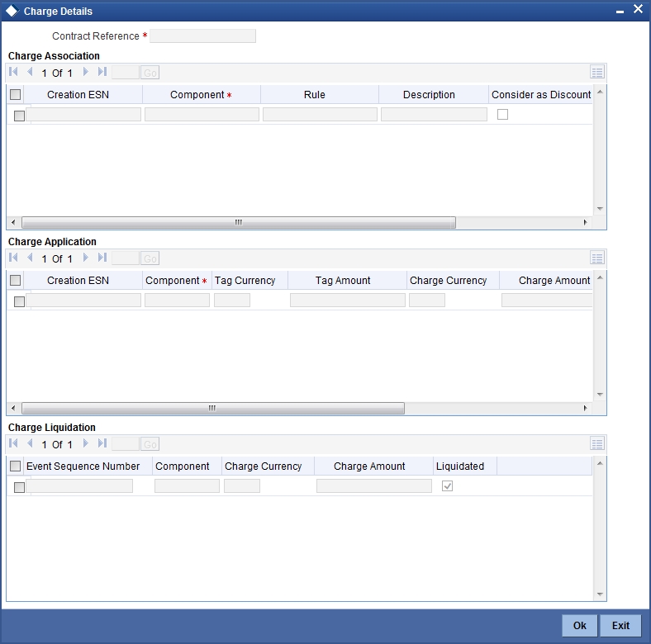Go to previous page in Charge Liquidation
Image resolution: width=651 pixels, height=644 pixels.
[30, 443]
